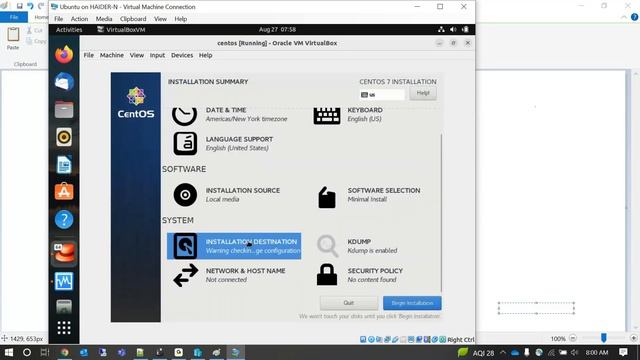640x360 pixels.
Task: Open Ubuntu Software store icon
Action: click(64, 192)
